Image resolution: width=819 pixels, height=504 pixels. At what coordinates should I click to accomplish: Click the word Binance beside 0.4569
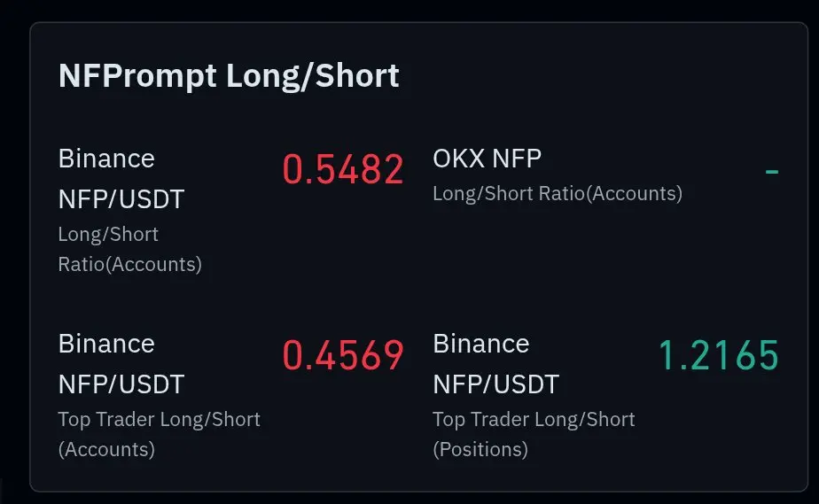point(106,344)
